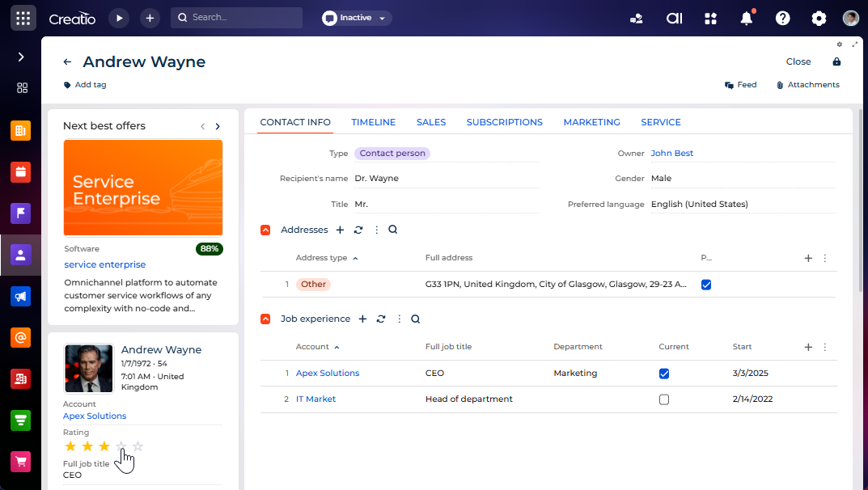Click the Search field in header
868x490 pixels.
236,18
